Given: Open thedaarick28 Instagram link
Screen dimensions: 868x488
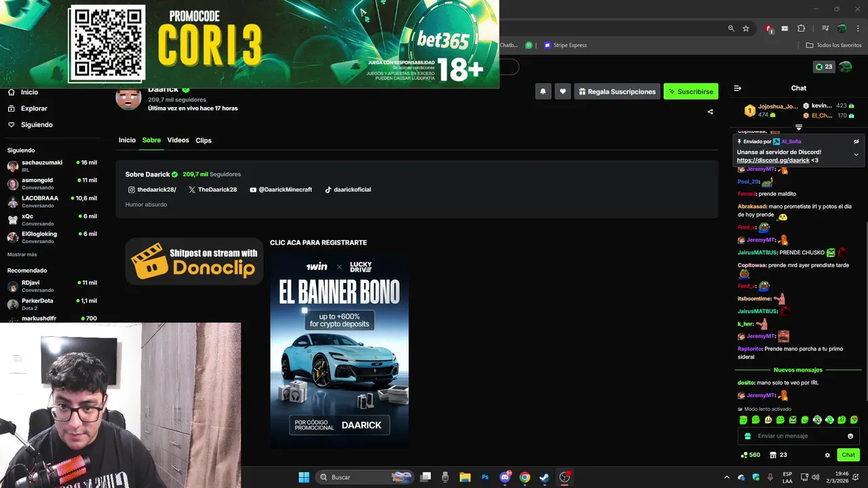Looking at the screenshot, I should pos(152,190).
